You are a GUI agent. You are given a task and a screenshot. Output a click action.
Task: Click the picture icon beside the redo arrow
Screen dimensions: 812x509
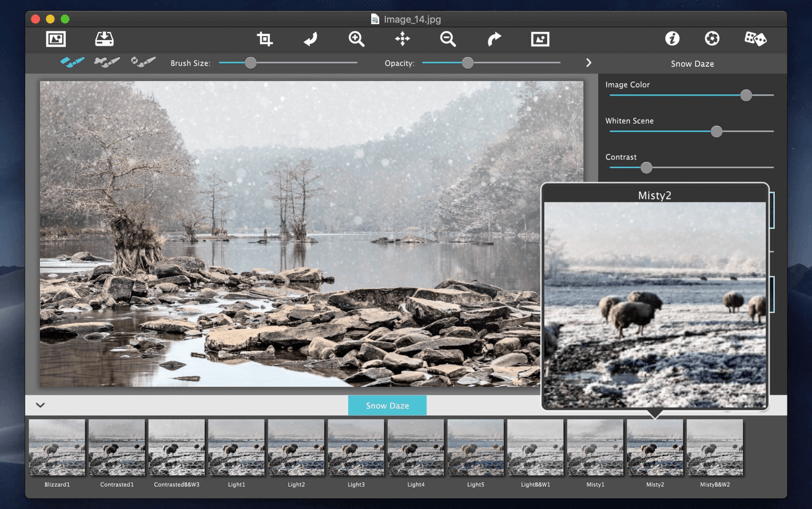[540, 39]
